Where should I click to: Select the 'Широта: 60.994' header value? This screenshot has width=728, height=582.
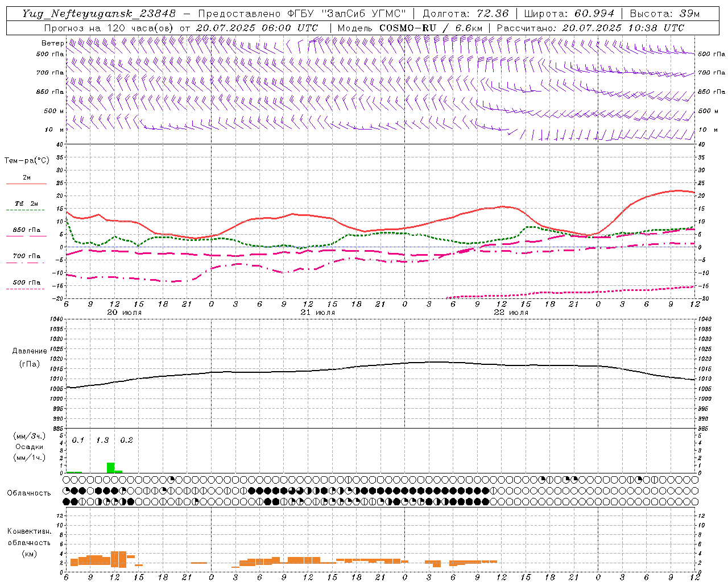(x=569, y=14)
